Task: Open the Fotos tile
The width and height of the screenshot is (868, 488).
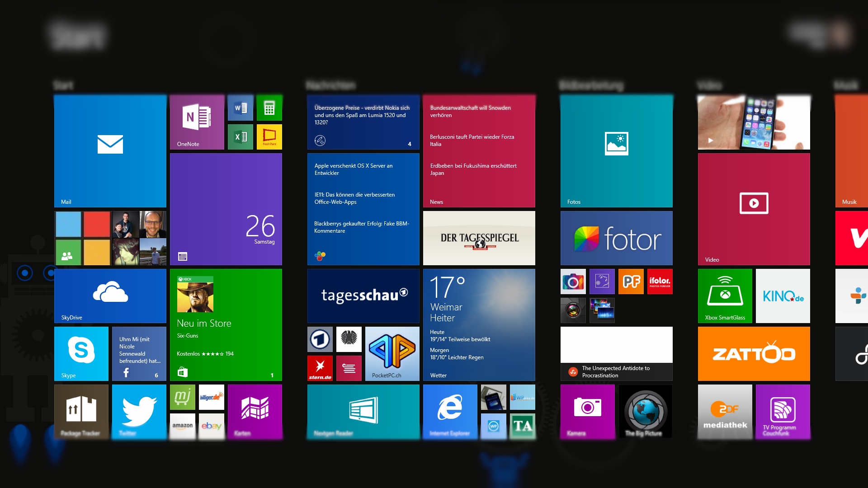Action: click(617, 151)
